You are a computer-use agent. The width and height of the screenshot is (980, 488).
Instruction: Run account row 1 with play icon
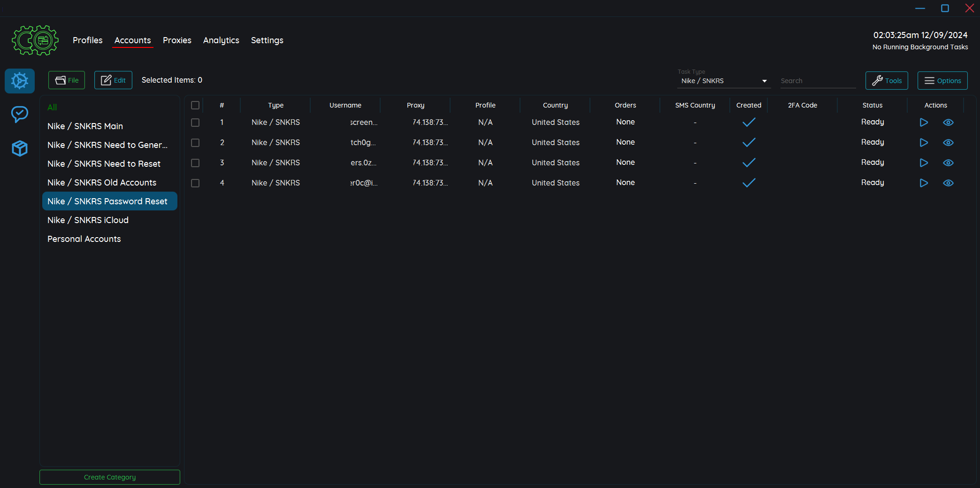tap(923, 123)
